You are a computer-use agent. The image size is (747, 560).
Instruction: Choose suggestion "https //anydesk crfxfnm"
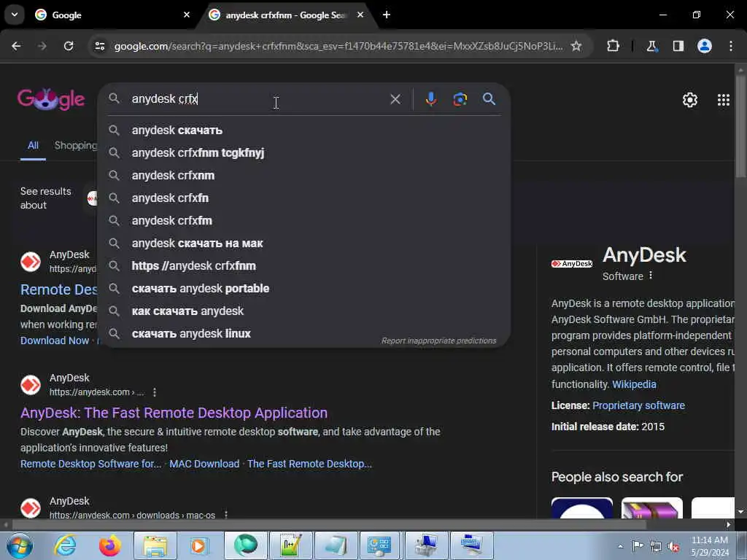(x=304, y=265)
